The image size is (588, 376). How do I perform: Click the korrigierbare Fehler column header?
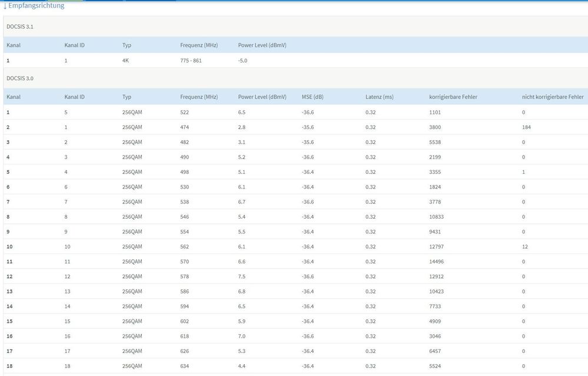coord(453,97)
